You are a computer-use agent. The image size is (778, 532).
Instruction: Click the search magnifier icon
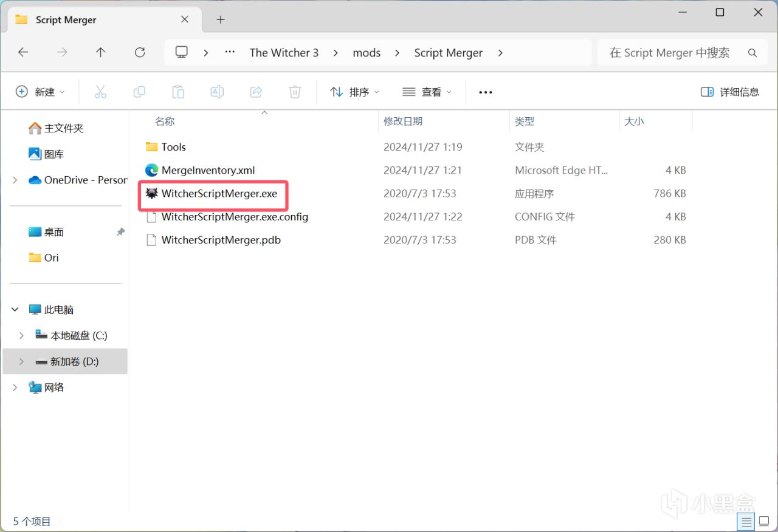pos(752,53)
